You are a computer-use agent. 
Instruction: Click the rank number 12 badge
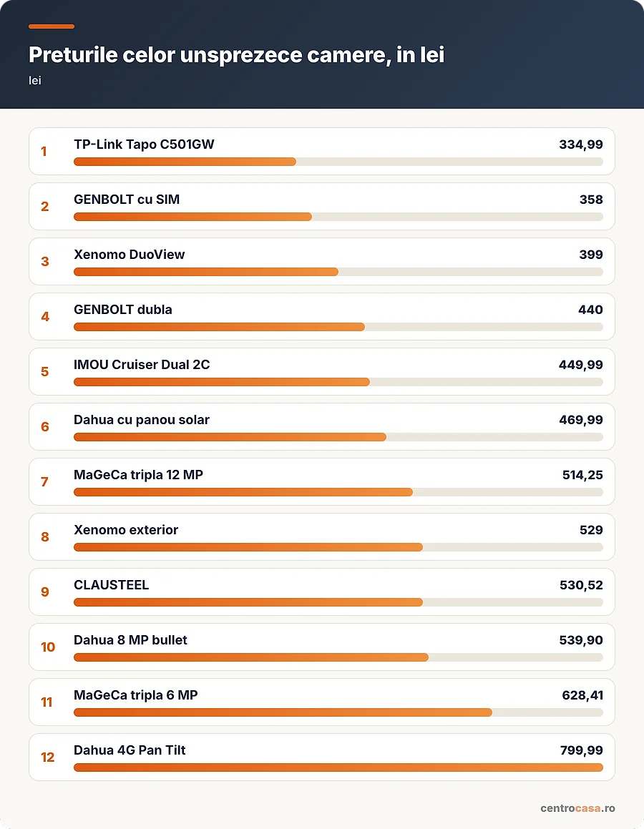(48, 757)
